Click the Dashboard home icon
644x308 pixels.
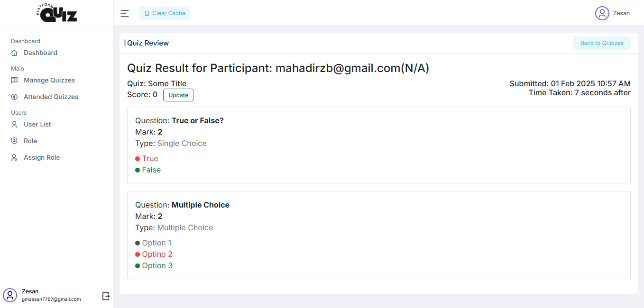[x=14, y=53]
